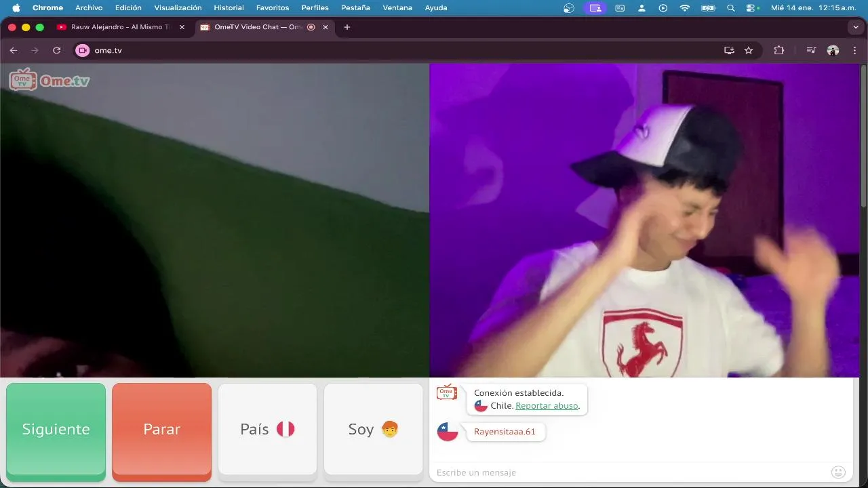The width and height of the screenshot is (868, 488).
Task: Open the Historial menu
Action: point(229,8)
